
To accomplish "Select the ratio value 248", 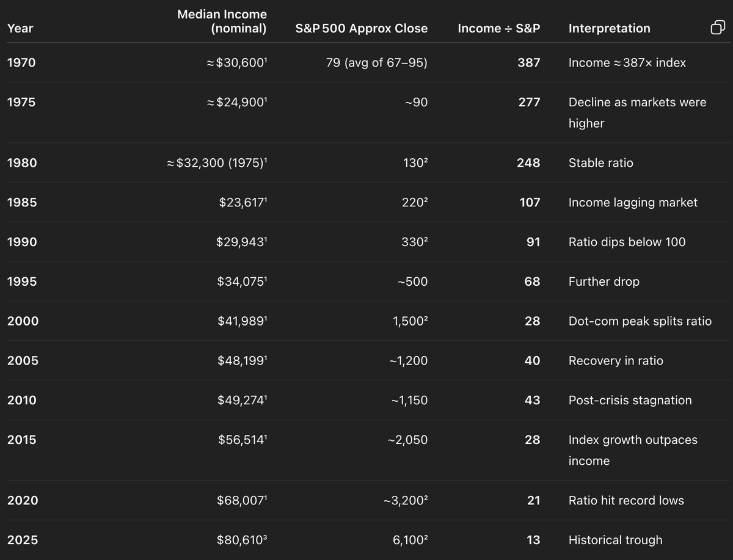I will pyautogui.click(x=529, y=162).
